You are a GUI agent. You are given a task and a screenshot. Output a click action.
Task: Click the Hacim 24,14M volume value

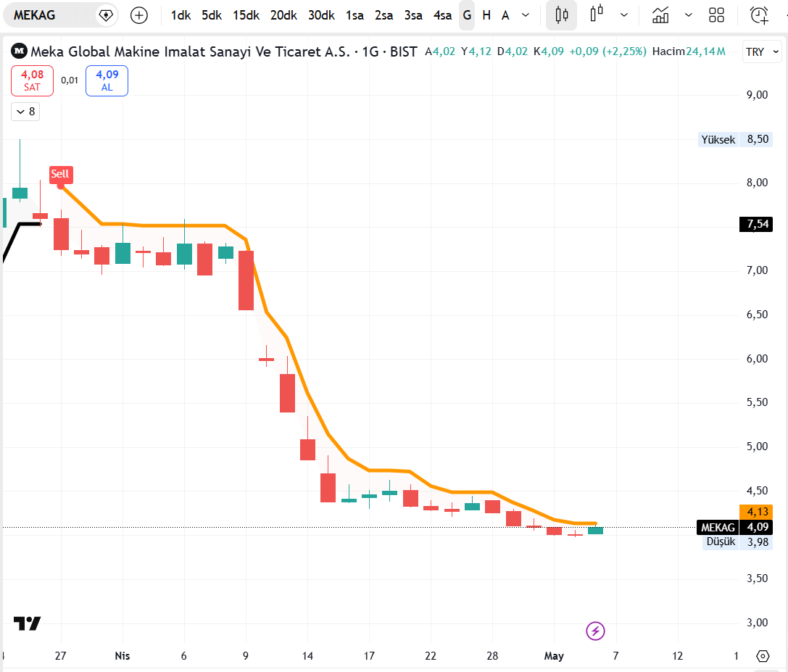(689, 51)
